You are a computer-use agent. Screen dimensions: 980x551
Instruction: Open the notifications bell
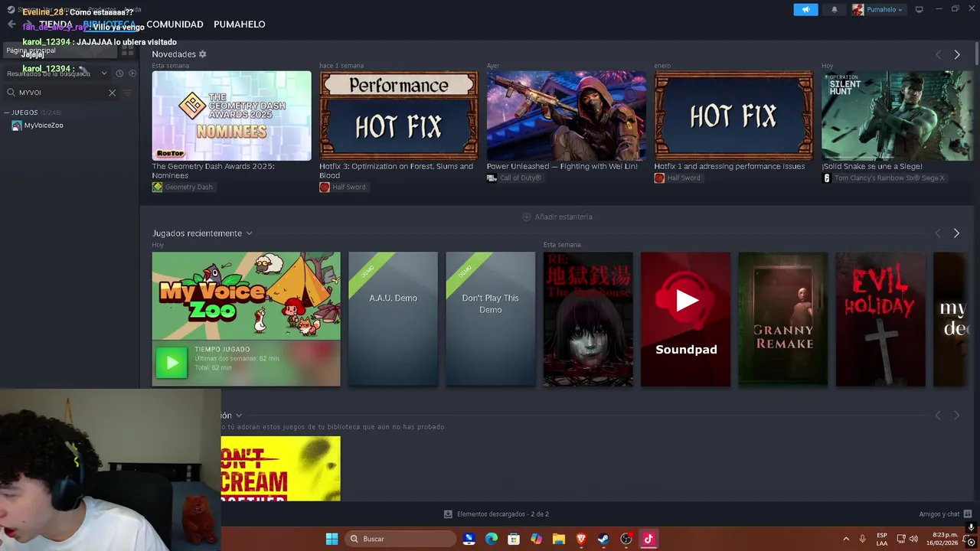click(835, 9)
